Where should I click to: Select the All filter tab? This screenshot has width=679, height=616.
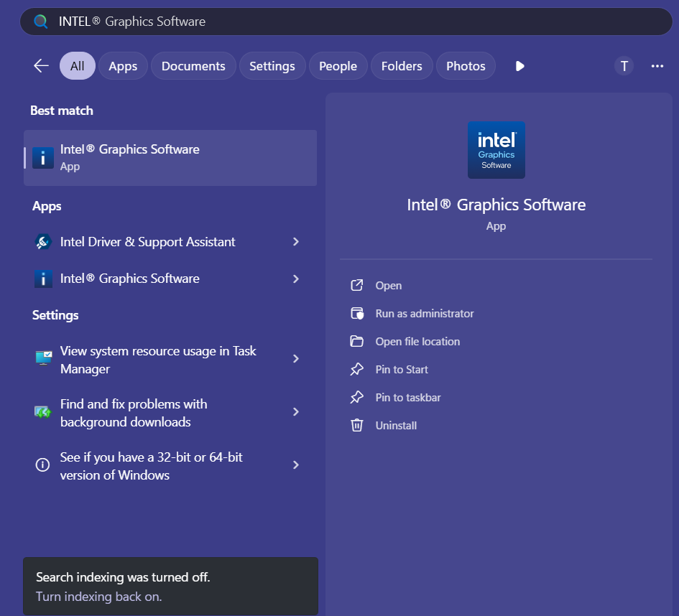77,66
